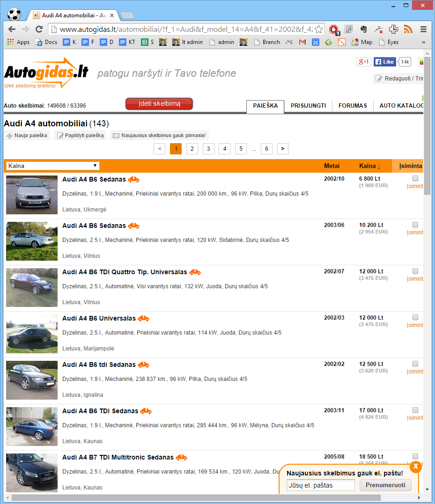The height and width of the screenshot is (504, 435).
Task: Check Įsiminti box for 12 500 Lt listing
Action: [415, 364]
